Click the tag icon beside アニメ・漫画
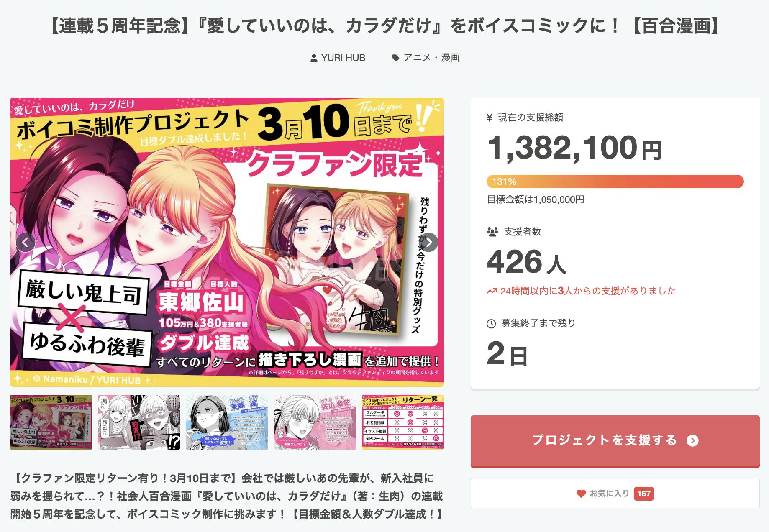 395,58
